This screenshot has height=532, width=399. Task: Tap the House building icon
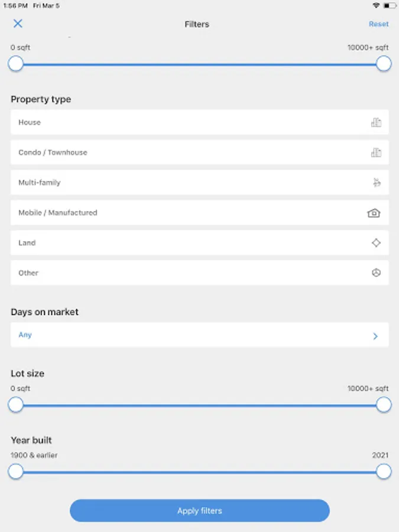click(376, 122)
